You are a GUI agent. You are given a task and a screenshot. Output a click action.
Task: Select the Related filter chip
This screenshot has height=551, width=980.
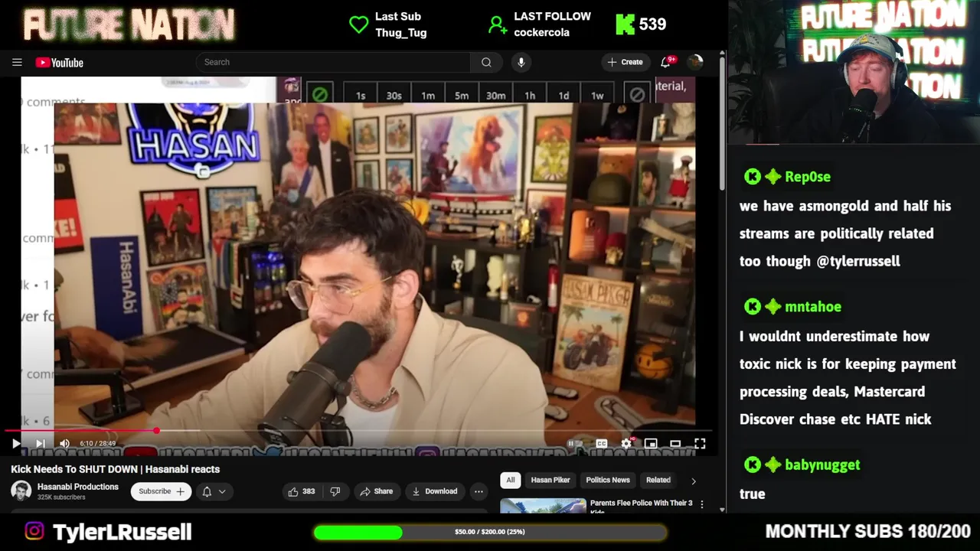658,480
